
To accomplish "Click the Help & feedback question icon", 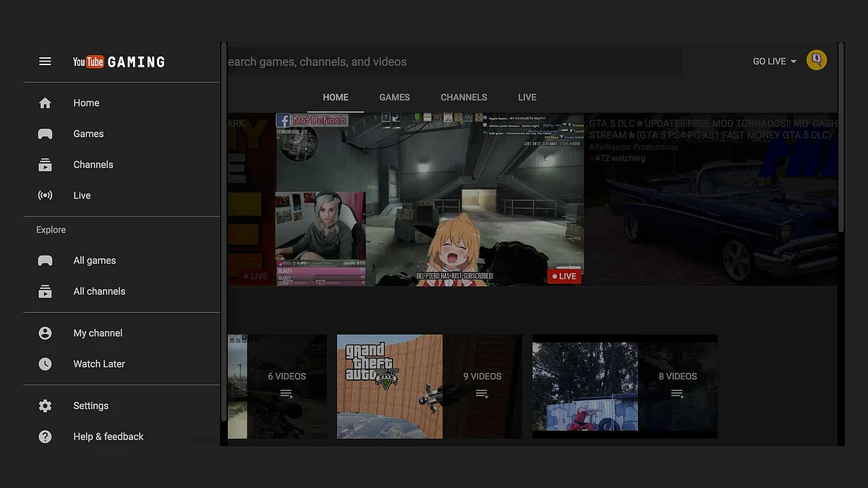I will [x=45, y=437].
